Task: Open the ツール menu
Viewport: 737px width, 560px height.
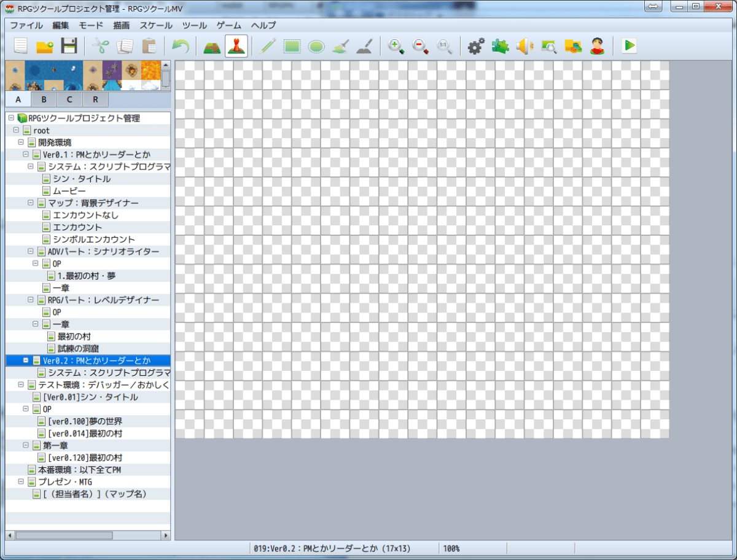Action: click(x=195, y=25)
